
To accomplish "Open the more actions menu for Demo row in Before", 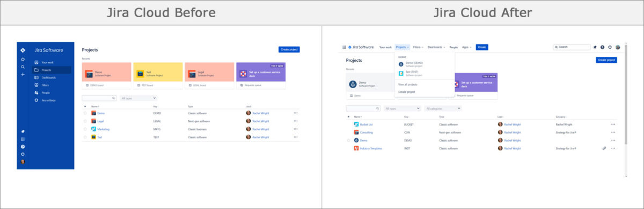I will click(x=295, y=113).
